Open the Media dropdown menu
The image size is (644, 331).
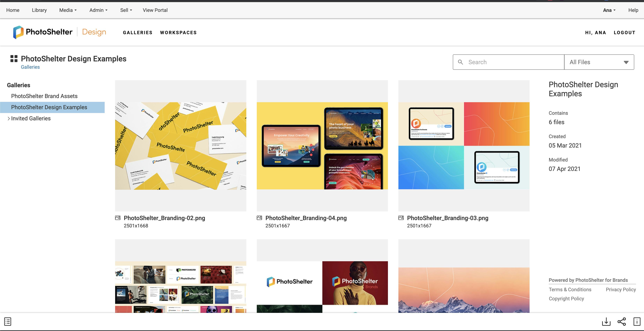tap(68, 10)
